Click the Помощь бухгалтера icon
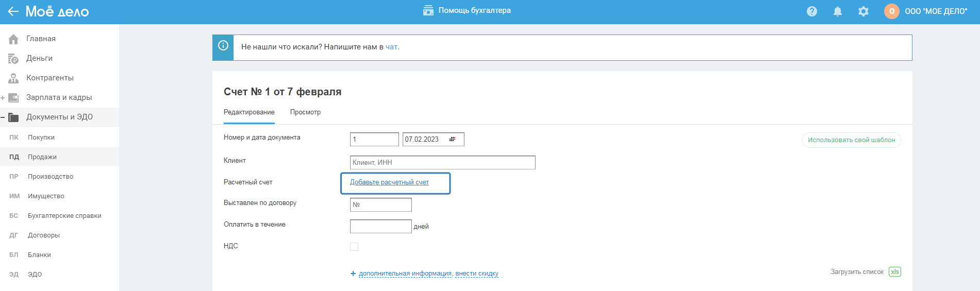Screen dimensions: 980x291 428,11
